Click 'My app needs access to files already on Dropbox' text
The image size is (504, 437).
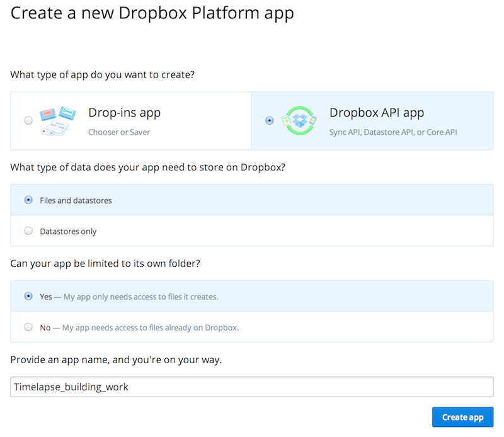[x=151, y=327]
